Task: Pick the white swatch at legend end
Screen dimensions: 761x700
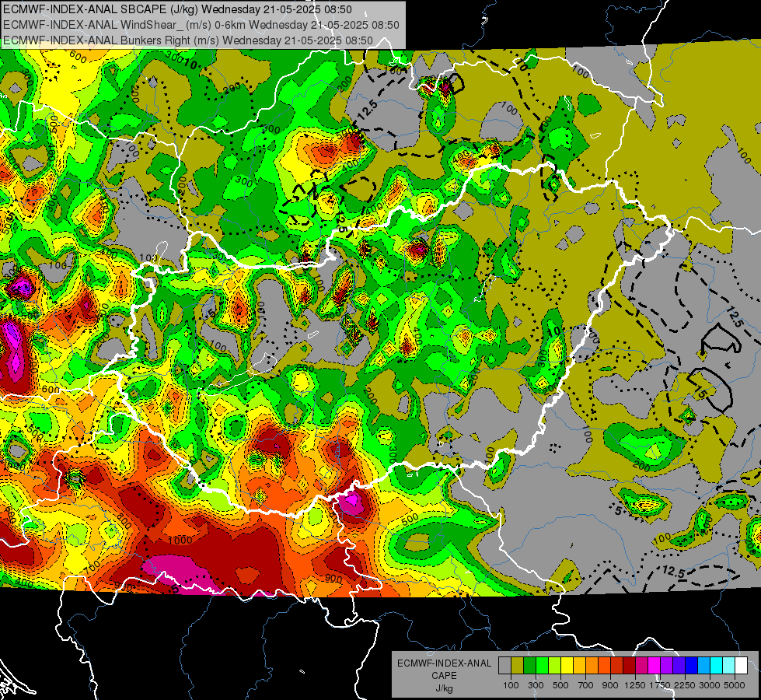Action: [741, 666]
